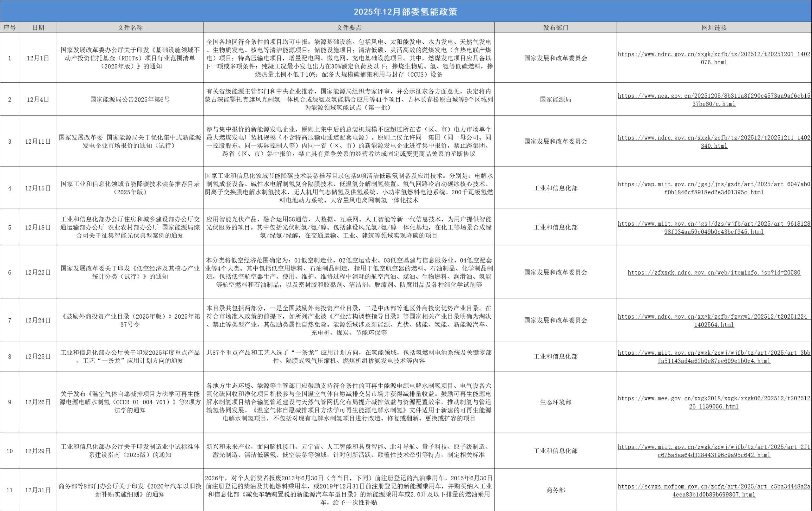Select the 国家能源局公告2025年第6号 file name cell
Image resolution: width=812 pixels, height=511 pixels.
tap(130, 100)
